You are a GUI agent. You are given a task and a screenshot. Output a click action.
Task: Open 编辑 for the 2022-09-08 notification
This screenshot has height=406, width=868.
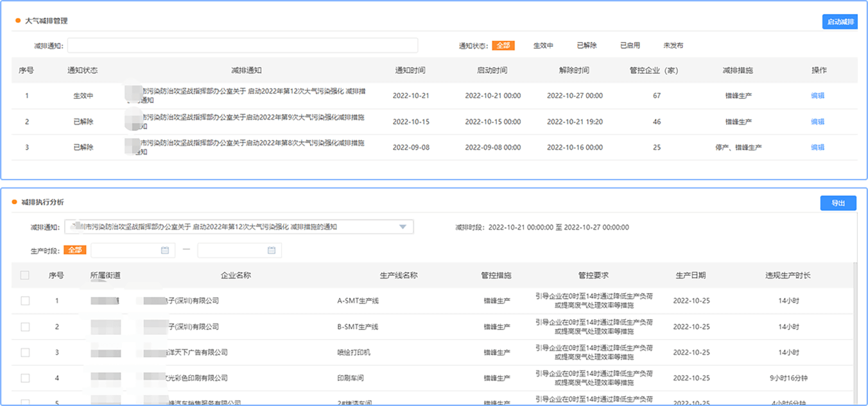click(817, 148)
